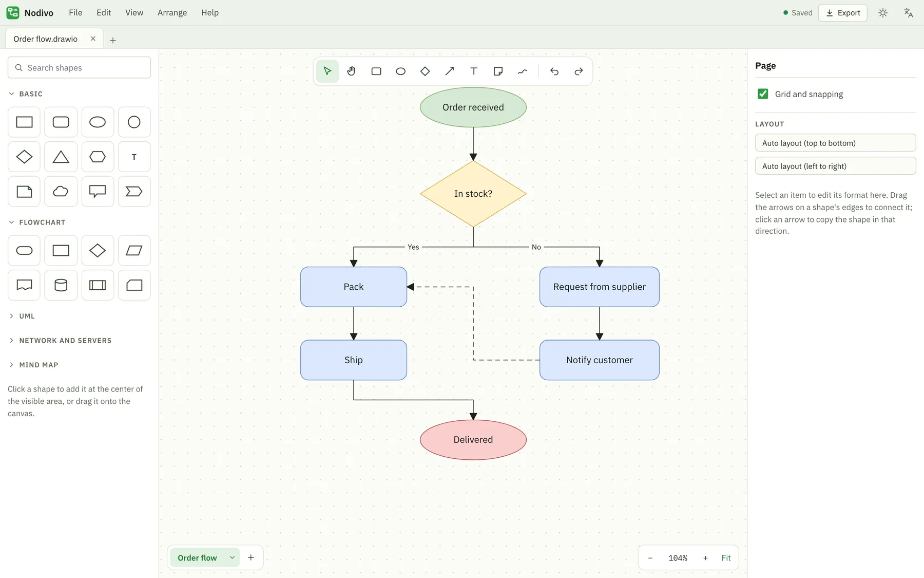This screenshot has width=924, height=578.
Task: Add a triangle shape from Basic
Action: [61, 157]
